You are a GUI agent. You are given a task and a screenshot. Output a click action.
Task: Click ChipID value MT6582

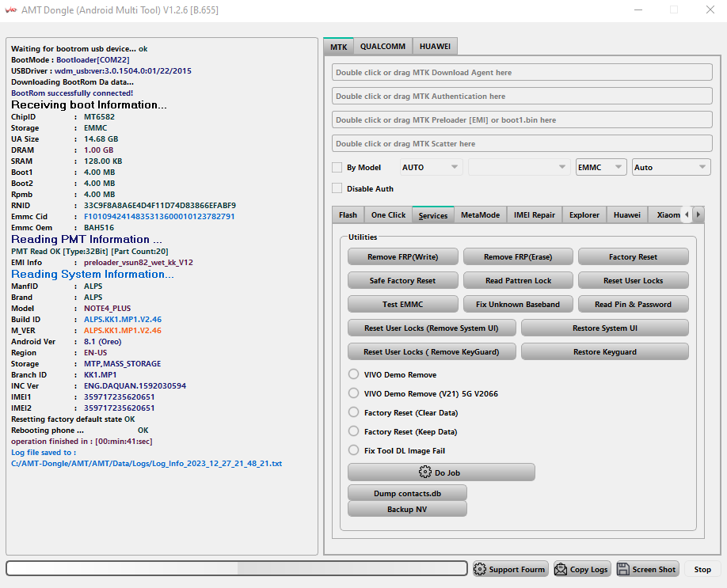click(x=99, y=117)
